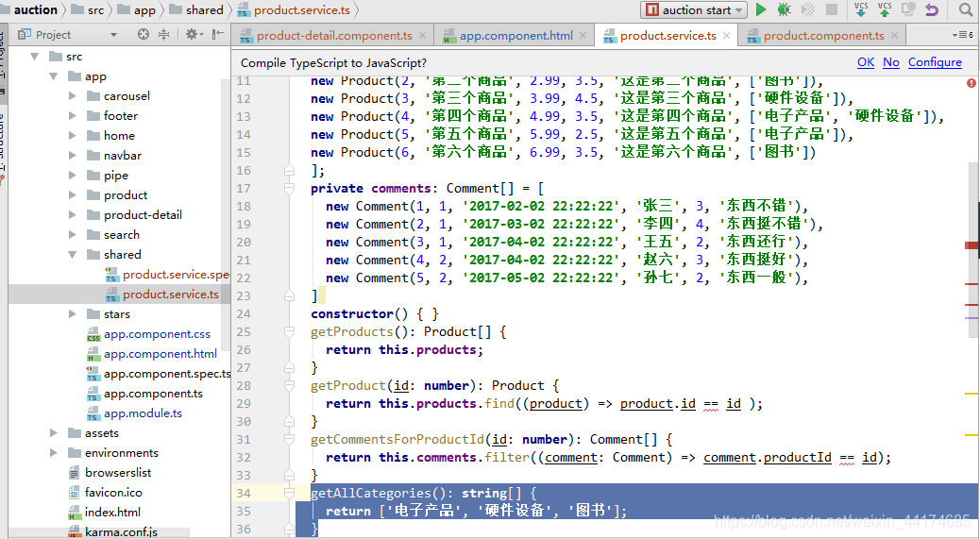Expand the stars folder
The width and height of the screenshot is (980, 539).
[x=73, y=314]
